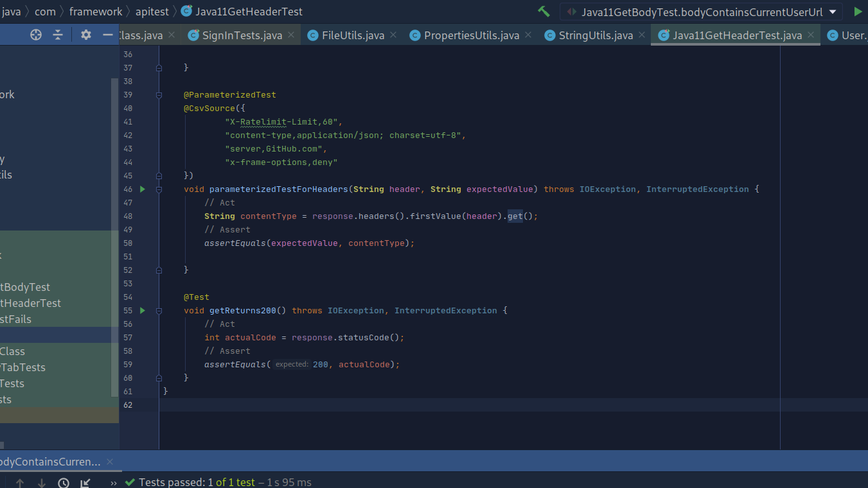This screenshot has height=488, width=868.
Task: Select tBodyTest in the project tree
Action: (x=25, y=287)
